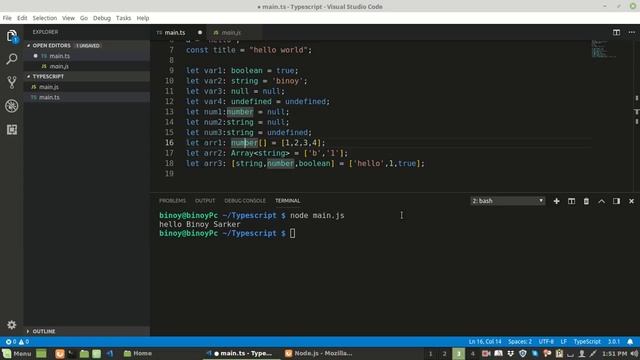Open the editor More Actions ellipsis
This screenshot has width=640, height=360.
tap(632, 32)
